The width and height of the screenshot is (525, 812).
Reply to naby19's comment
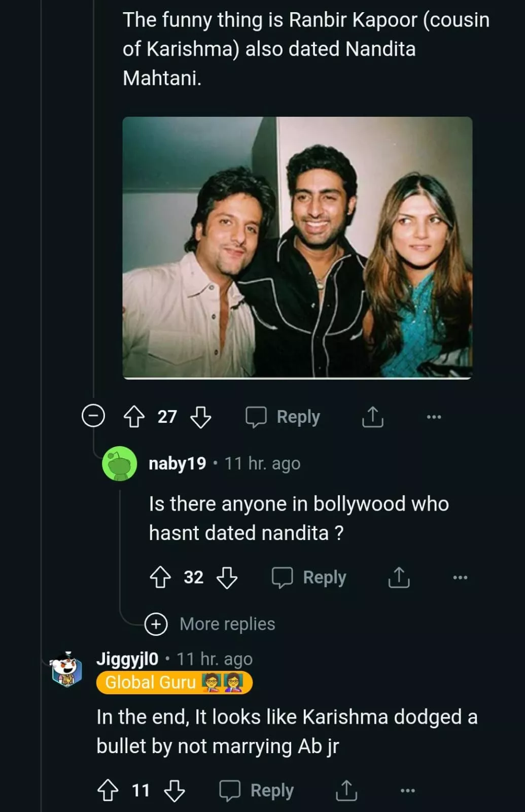click(x=310, y=578)
